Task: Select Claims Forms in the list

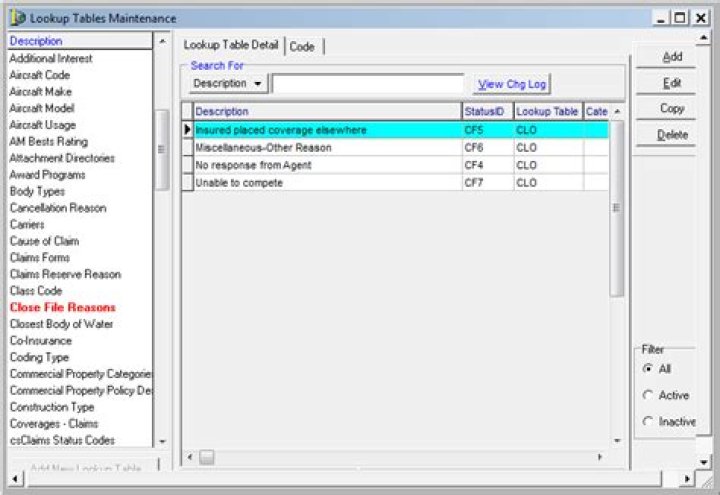Action: 40,258
